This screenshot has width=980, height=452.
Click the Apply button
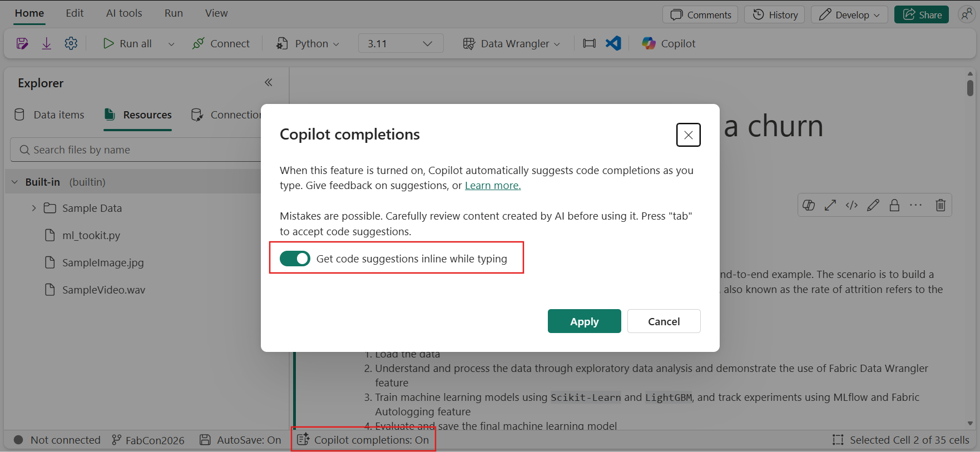[584, 321]
